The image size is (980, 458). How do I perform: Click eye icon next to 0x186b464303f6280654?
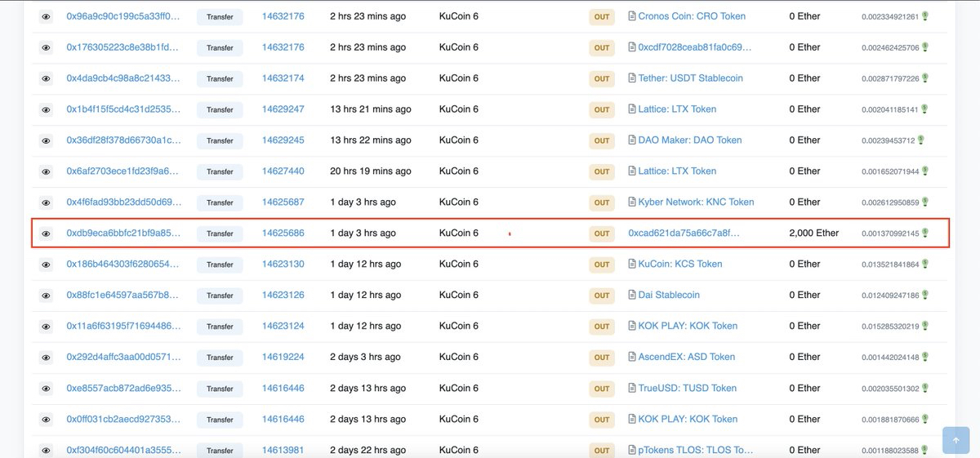(x=47, y=265)
